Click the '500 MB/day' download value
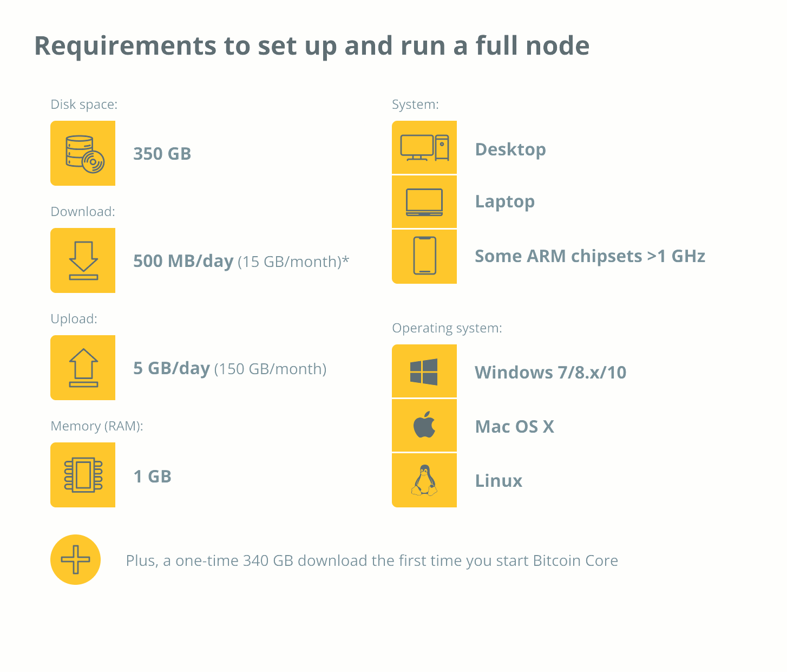 point(183,261)
